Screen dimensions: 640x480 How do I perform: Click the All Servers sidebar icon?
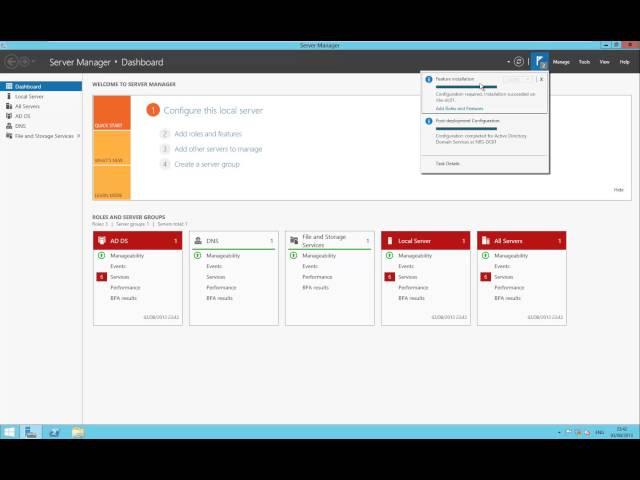click(9, 106)
